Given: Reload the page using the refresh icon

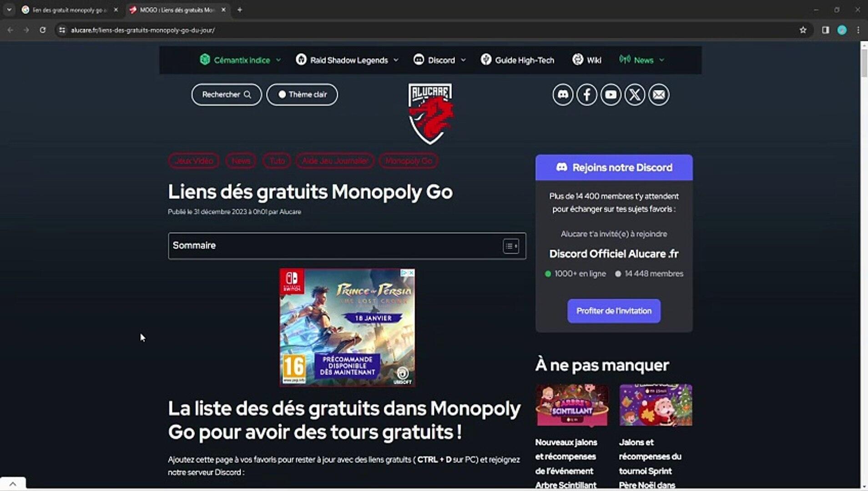Looking at the screenshot, I should 43,30.
